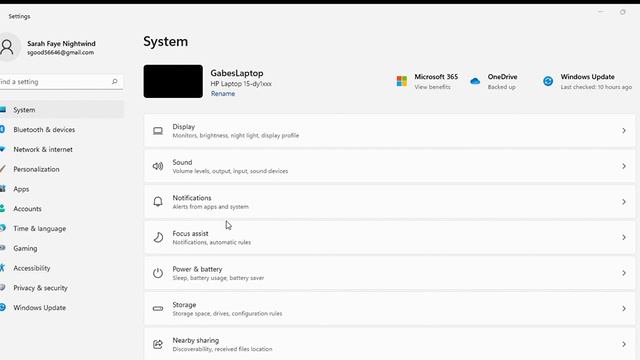
Task: Click Microsoft 365 View benefits text
Action: pyautogui.click(x=432, y=87)
